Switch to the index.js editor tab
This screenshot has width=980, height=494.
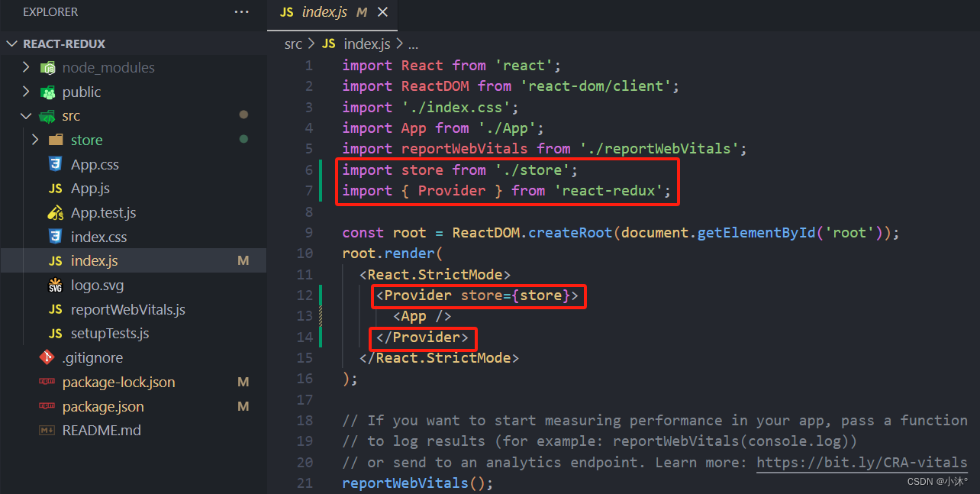326,12
